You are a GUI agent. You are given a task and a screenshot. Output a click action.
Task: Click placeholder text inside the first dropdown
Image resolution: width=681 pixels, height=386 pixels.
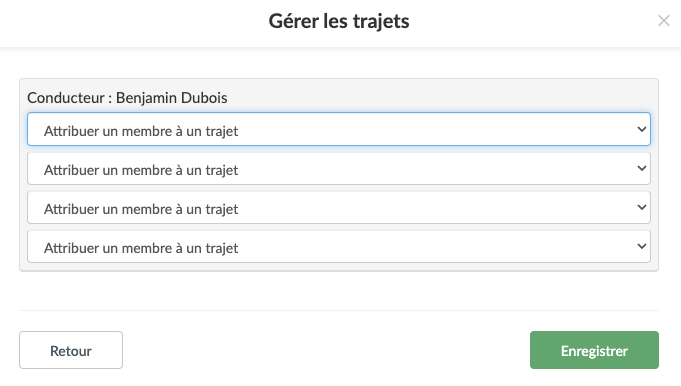[141, 131]
